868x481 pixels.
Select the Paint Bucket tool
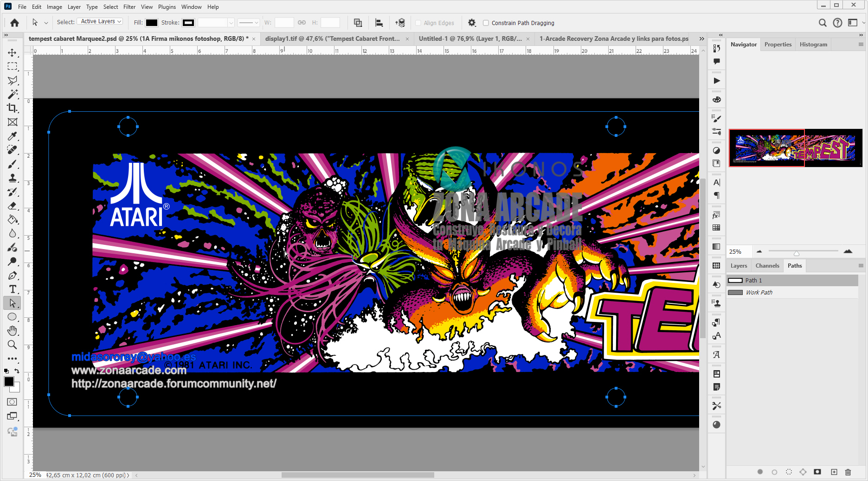click(13, 220)
